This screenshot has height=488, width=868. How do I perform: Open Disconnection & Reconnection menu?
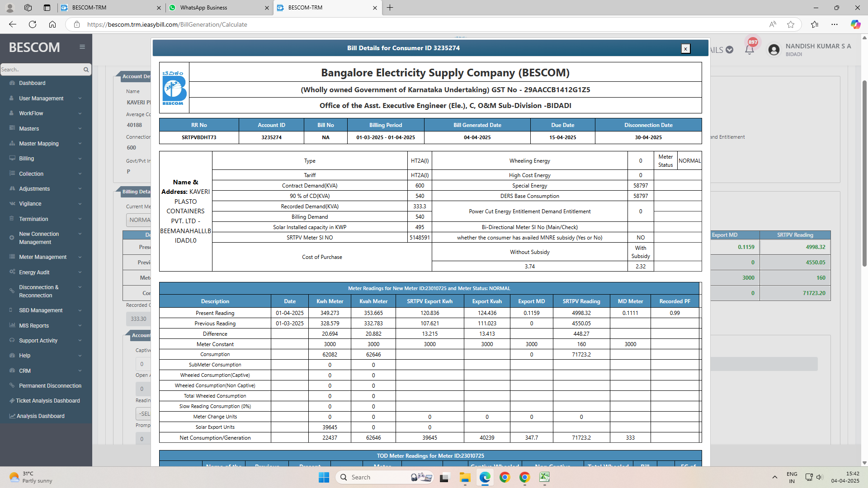tap(45, 291)
